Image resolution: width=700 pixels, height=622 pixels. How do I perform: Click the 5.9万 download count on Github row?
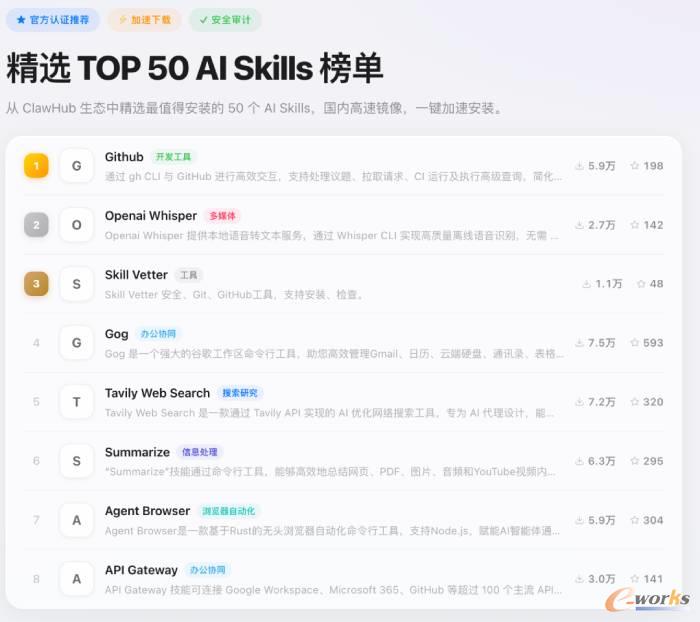[601, 166]
